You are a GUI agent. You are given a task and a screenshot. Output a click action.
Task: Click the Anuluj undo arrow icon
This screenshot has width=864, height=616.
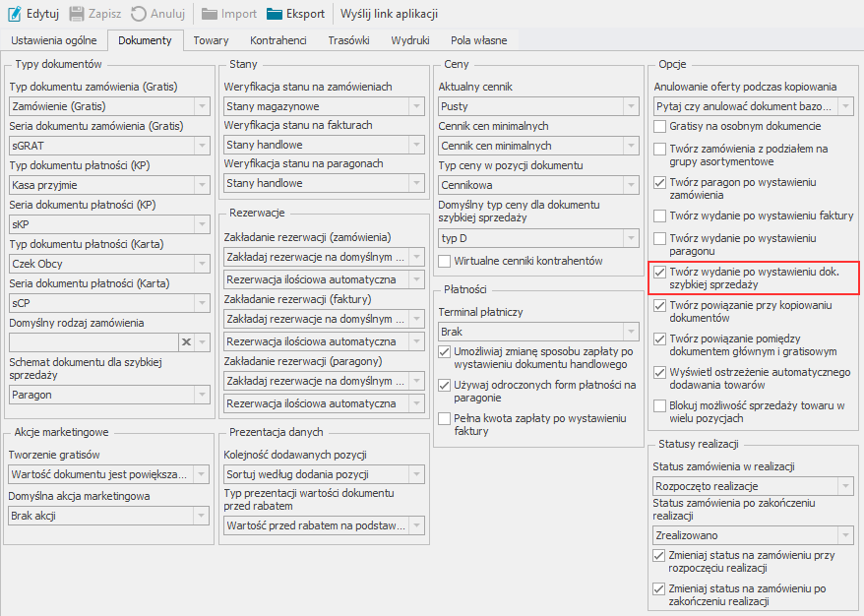[x=139, y=14]
